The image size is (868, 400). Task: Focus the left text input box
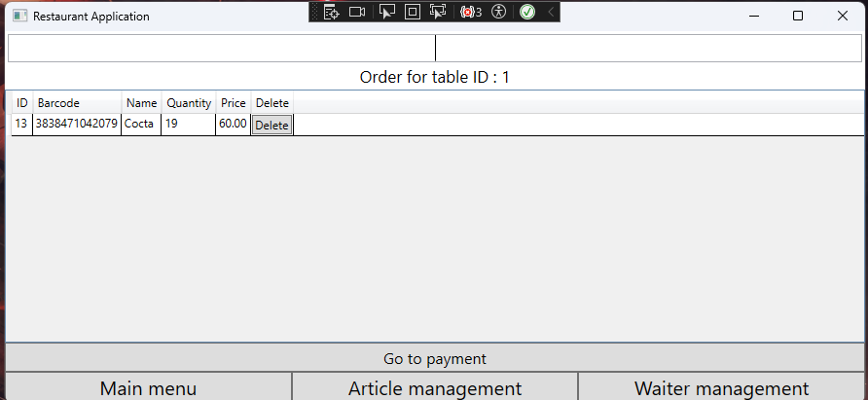222,49
